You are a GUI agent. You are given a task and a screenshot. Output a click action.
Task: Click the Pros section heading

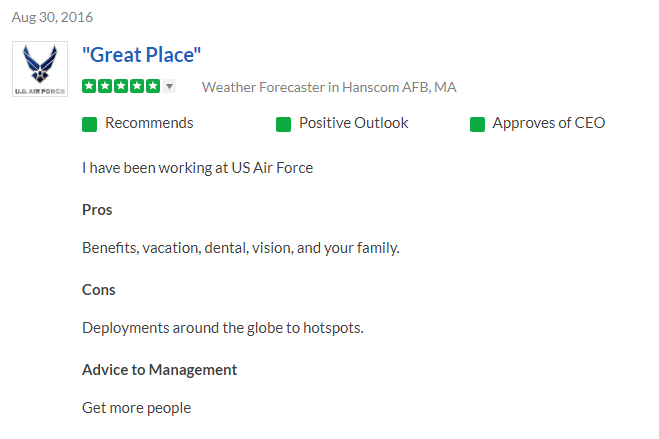97,210
